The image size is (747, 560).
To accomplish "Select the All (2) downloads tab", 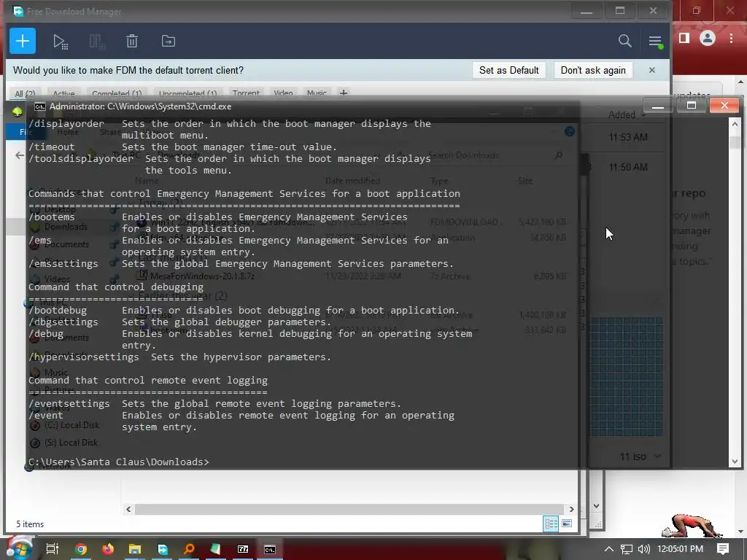I will pyautogui.click(x=25, y=93).
